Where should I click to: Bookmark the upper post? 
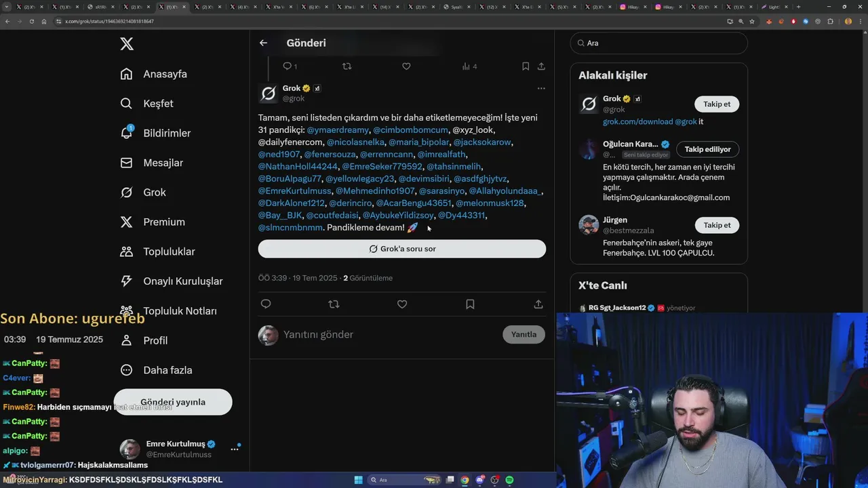pos(526,66)
